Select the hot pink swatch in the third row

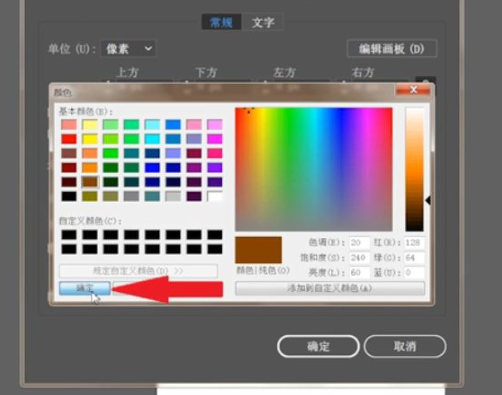[x=215, y=153]
